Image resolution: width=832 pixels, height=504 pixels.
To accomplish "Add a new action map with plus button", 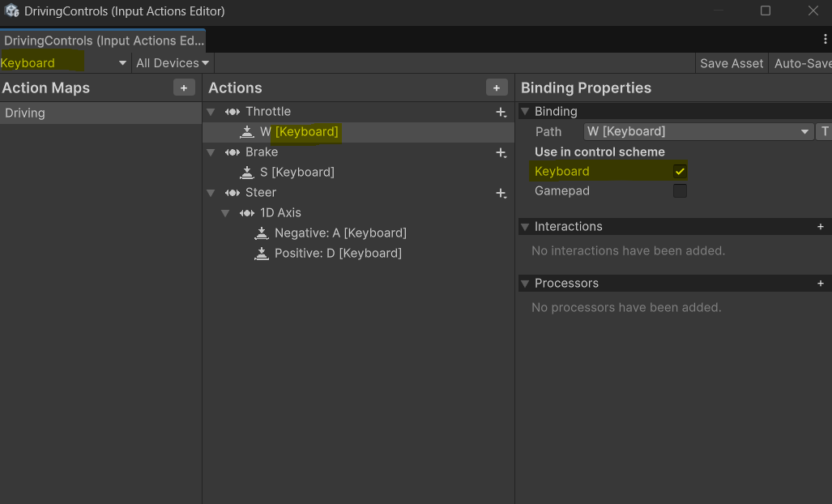I will tap(184, 88).
